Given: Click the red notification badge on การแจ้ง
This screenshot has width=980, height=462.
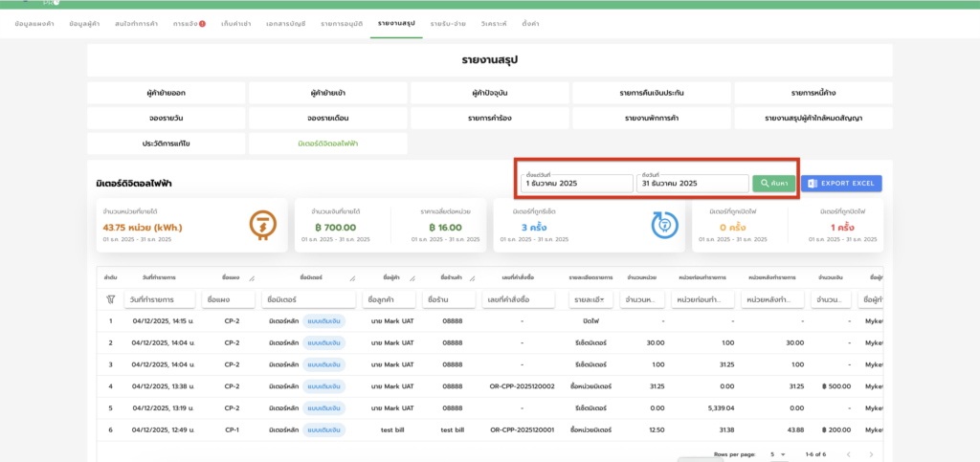Looking at the screenshot, I should coord(202,23).
